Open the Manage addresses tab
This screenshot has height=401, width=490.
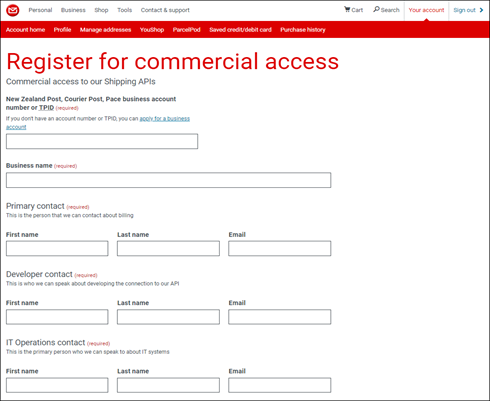tap(105, 30)
